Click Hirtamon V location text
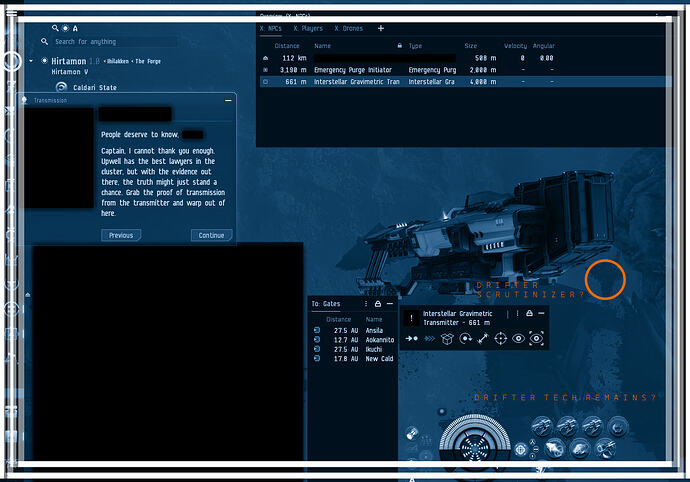690x482 pixels. (x=70, y=72)
